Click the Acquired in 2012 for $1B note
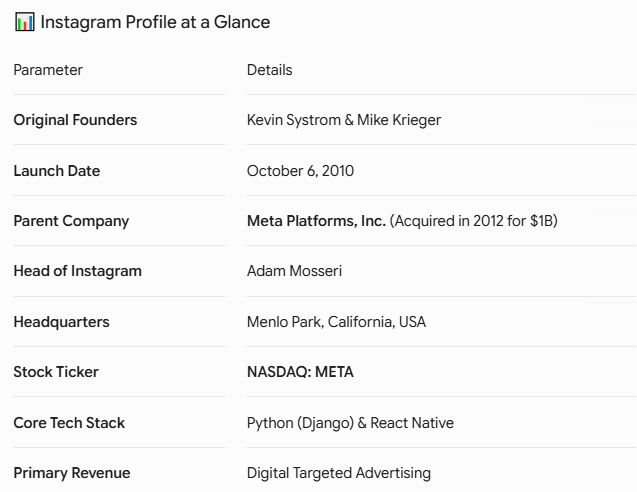This screenshot has height=492, width=637. (x=474, y=221)
